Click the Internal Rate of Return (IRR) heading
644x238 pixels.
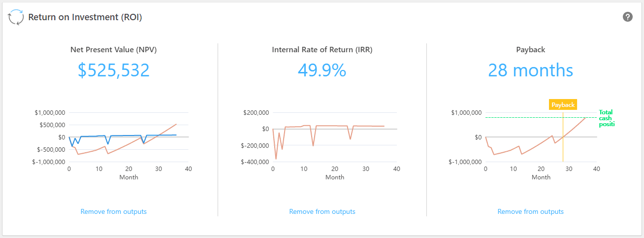pyautogui.click(x=322, y=50)
